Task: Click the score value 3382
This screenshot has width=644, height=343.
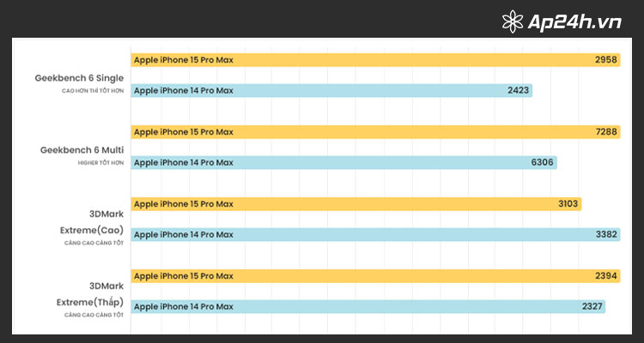Action: pyautogui.click(x=606, y=235)
